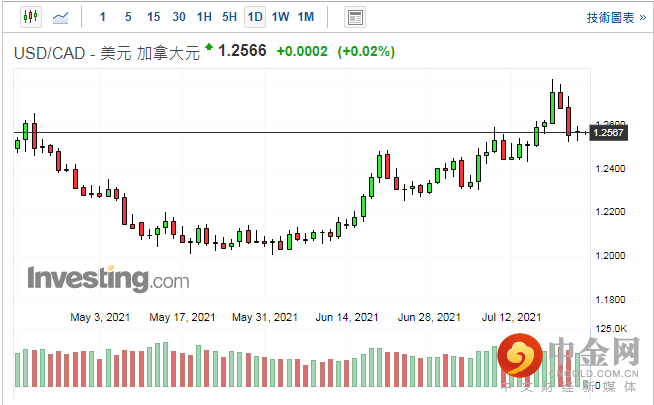Screen dimensions: 654x405
Task: Click the 1.2400 price axis label
Action: pyautogui.click(x=610, y=169)
